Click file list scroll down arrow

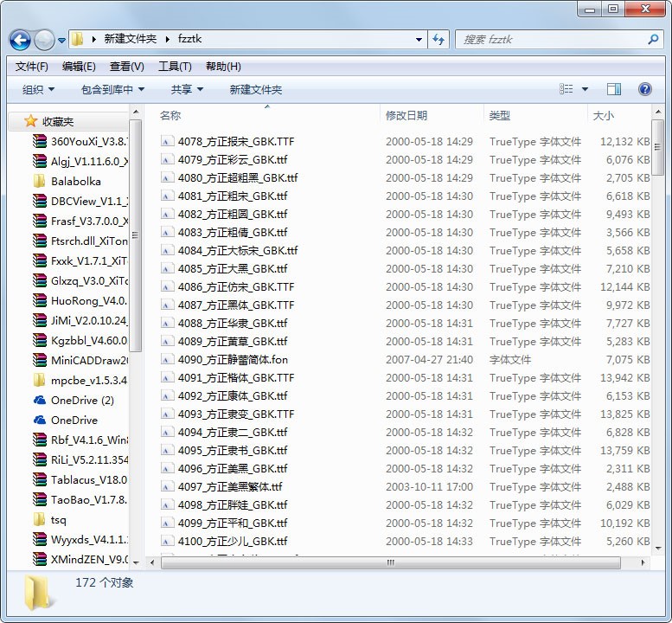(658, 548)
